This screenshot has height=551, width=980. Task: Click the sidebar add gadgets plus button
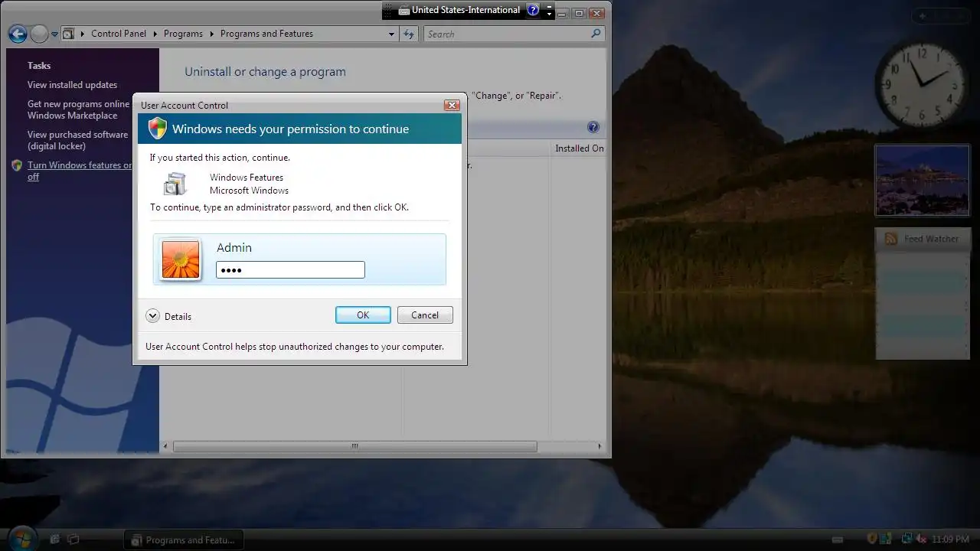click(x=923, y=15)
